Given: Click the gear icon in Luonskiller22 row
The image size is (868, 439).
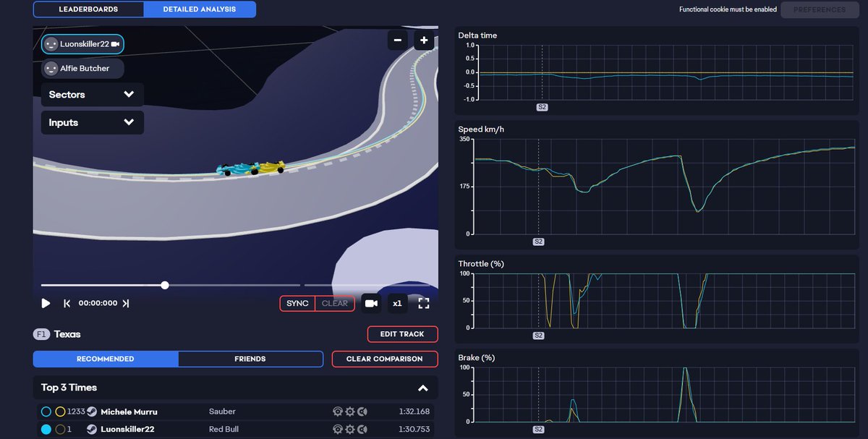Looking at the screenshot, I should pyautogui.click(x=350, y=429).
